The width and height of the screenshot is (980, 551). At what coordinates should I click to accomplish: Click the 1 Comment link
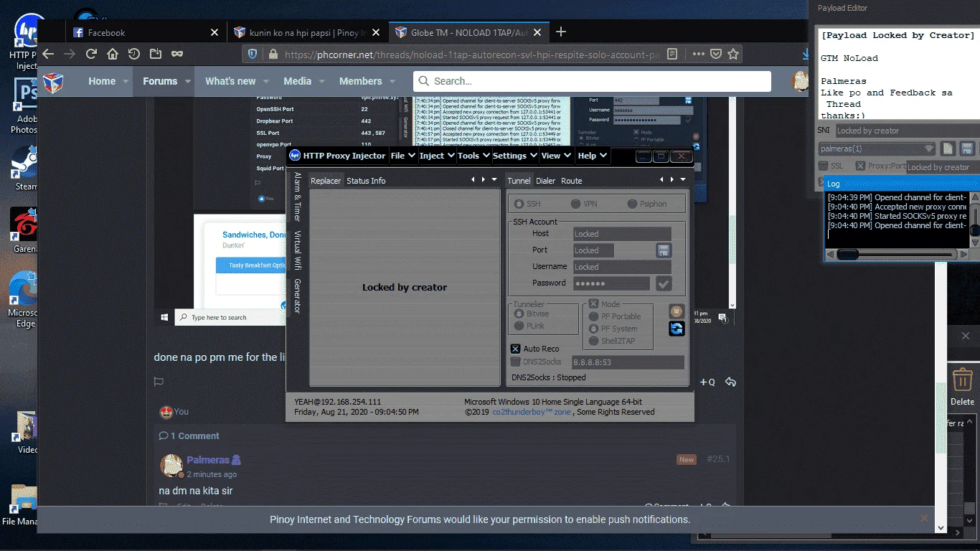189,435
